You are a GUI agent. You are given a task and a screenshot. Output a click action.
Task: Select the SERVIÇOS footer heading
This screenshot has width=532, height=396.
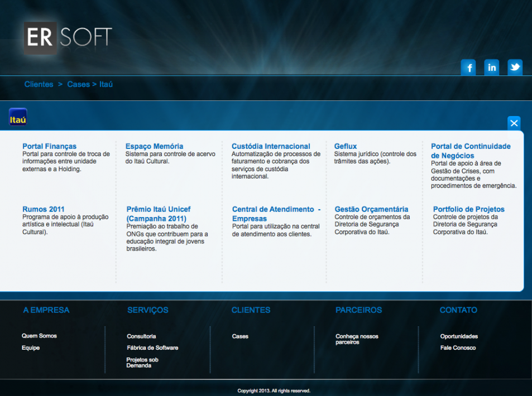pos(148,310)
